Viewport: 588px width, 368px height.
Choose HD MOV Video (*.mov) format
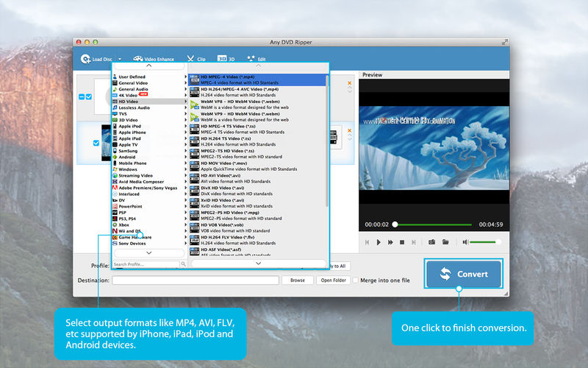257,166
